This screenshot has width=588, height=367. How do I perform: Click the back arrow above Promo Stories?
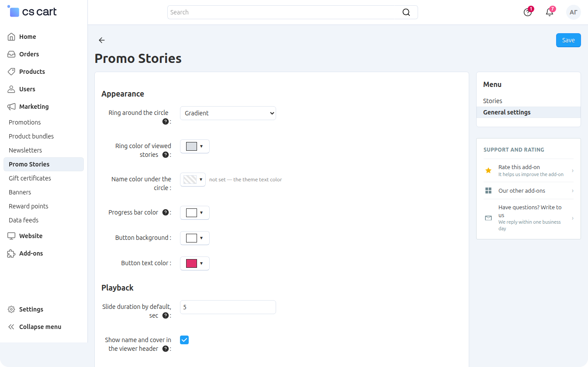(x=102, y=40)
